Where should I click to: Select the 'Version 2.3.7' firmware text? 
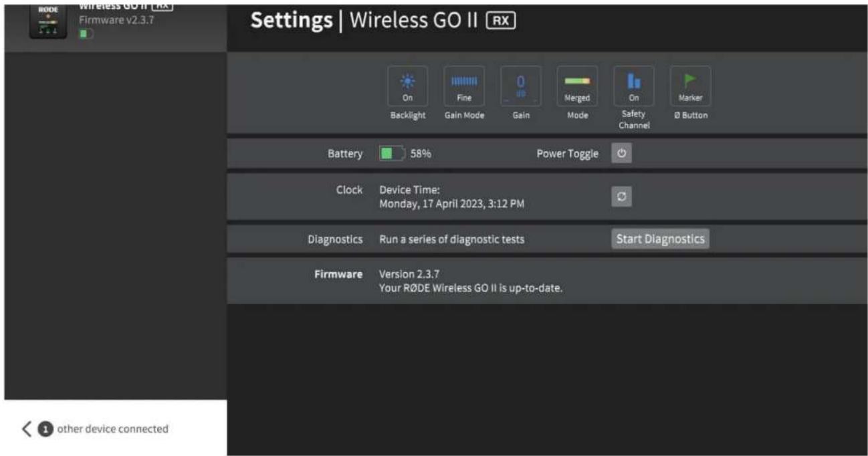pyautogui.click(x=409, y=274)
